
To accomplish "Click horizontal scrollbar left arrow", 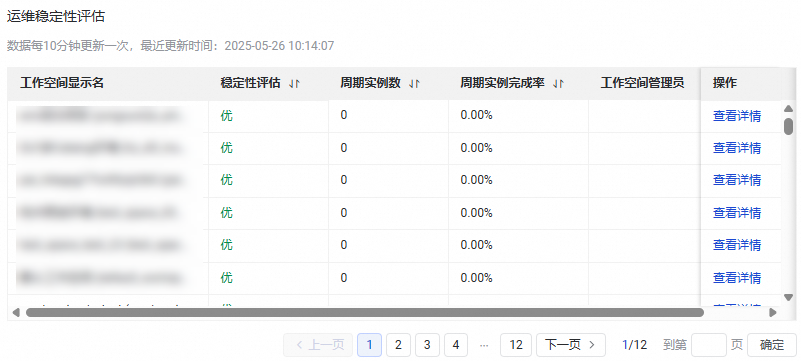I will pos(16,312).
